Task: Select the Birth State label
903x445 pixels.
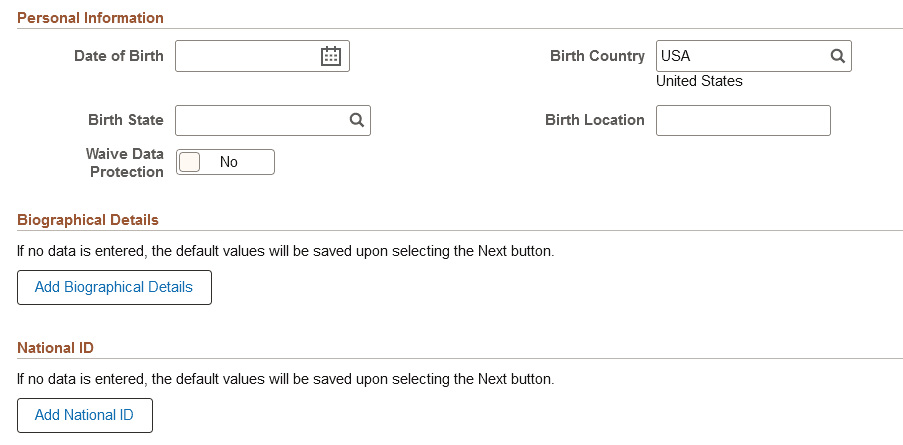Action: pyautogui.click(x=126, y=120)
